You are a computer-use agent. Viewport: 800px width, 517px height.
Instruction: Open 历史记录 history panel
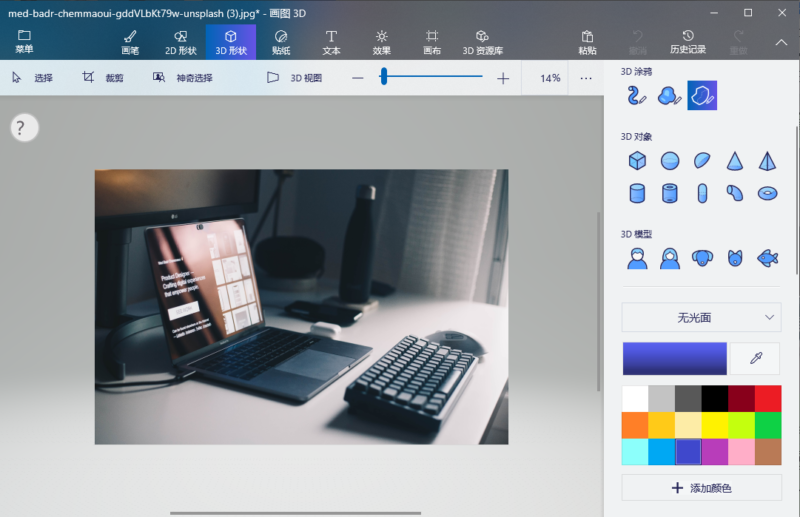click(688, 42)
